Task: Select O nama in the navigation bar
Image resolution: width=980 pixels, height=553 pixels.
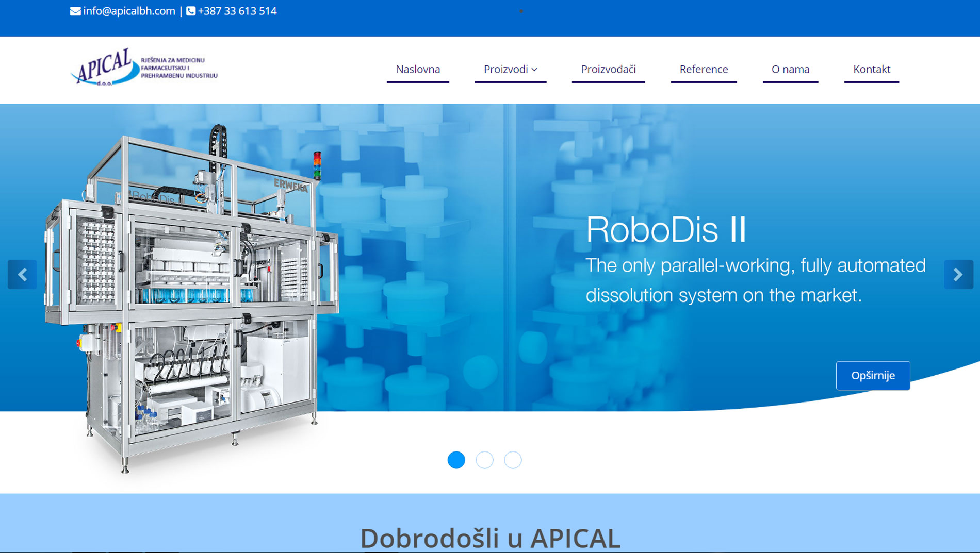Action: [790, 69]
